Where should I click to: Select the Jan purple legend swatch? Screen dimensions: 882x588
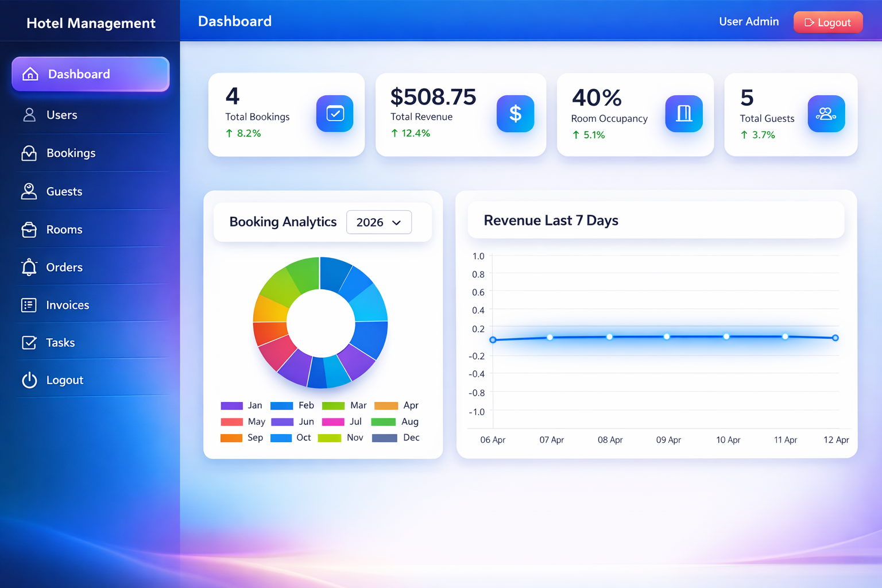pos(232,405)
